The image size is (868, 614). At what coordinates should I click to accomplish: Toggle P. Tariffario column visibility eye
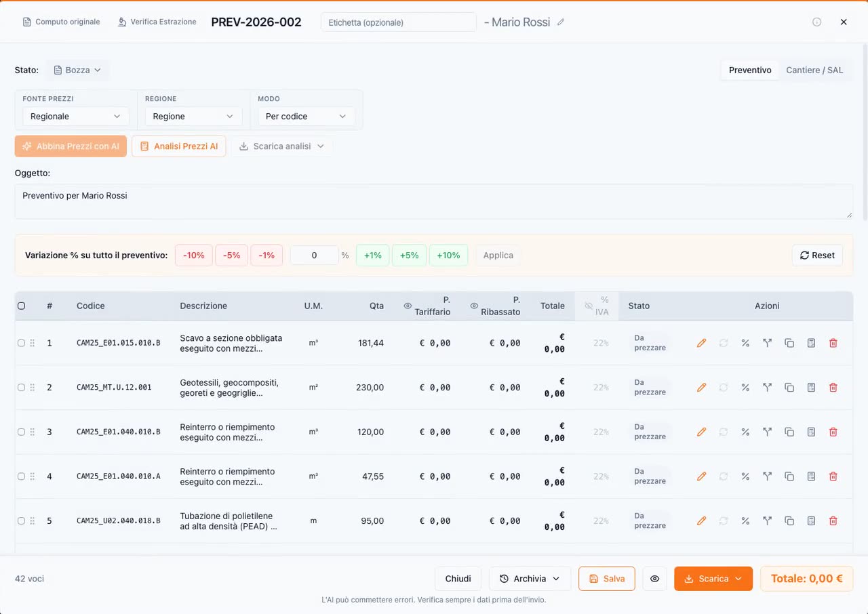click(408, 306)
